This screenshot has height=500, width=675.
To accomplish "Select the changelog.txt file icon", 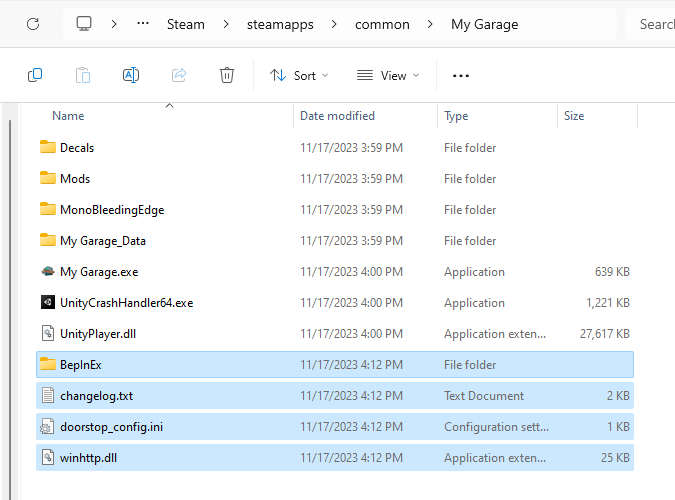I will pos(48,395).
